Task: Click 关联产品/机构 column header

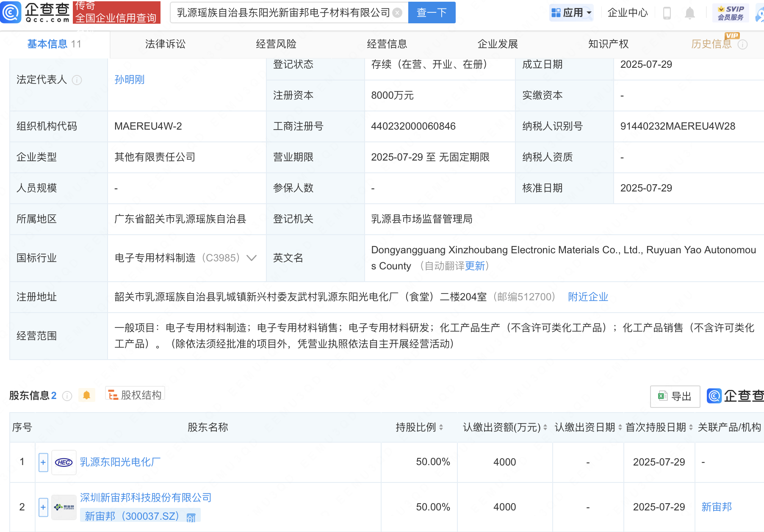Action: tap(729, 427)
